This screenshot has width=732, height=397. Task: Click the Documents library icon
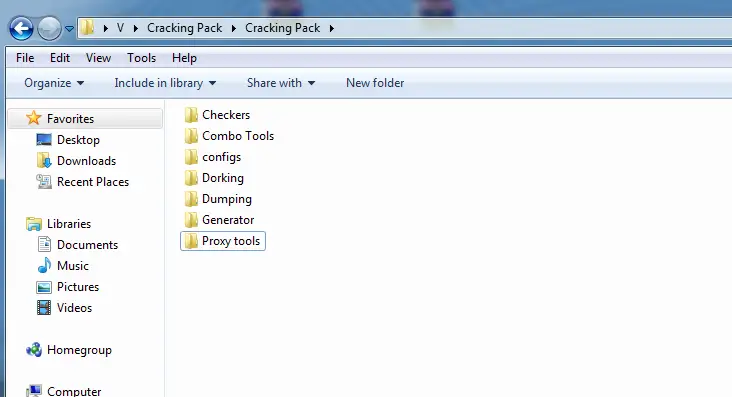click(x=44, y=244)
